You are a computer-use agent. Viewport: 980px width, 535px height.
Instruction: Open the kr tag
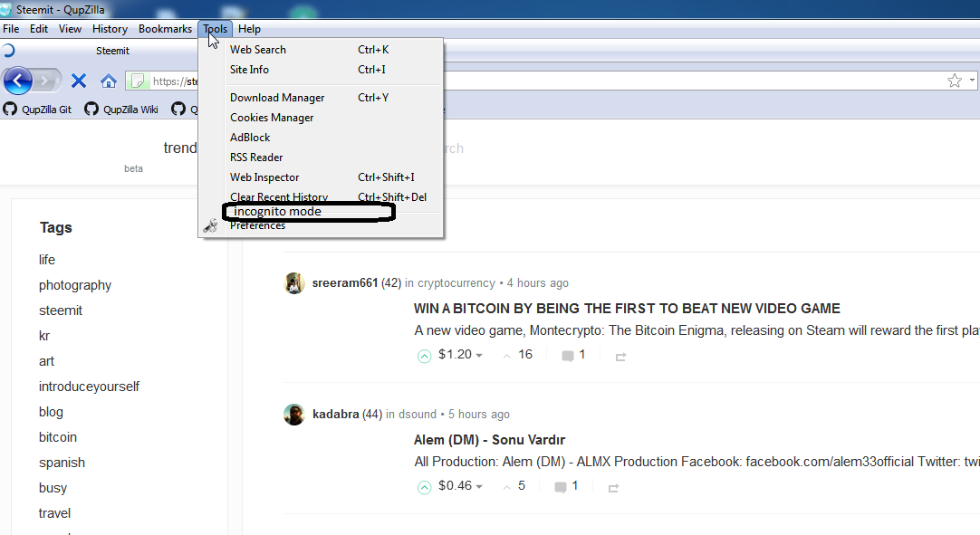(x=44, y=336)
